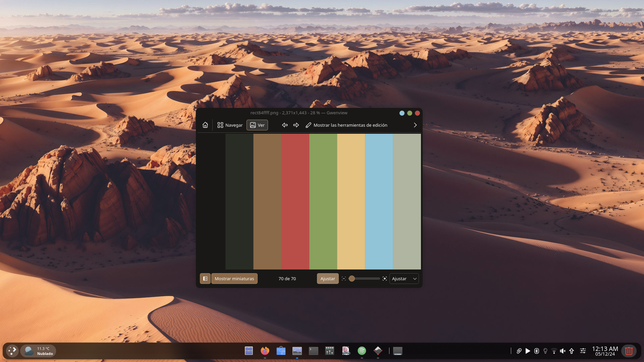
Task: Click the green window button in Gwenview titlebar
Action: click(x=410, y=113)
